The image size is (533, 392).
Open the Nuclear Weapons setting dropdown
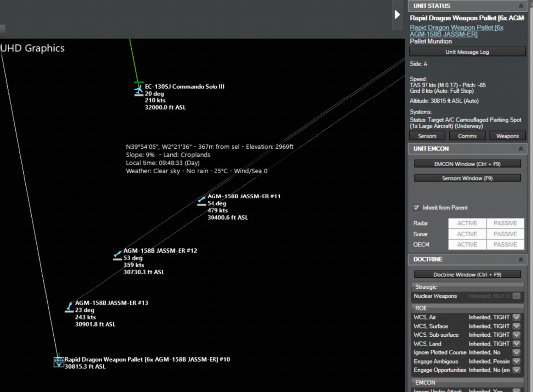coord(516,296)
